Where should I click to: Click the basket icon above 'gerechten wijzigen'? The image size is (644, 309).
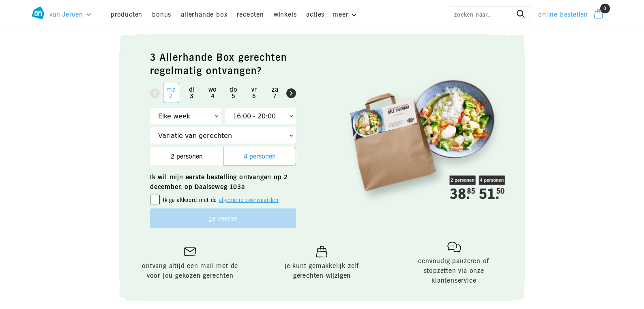(322, 251)
